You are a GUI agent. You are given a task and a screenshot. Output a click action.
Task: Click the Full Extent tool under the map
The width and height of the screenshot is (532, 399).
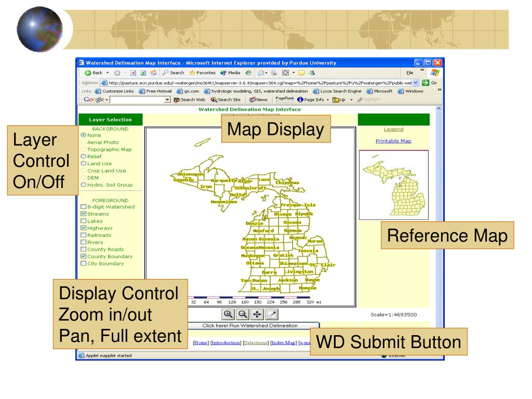[271, 314]
